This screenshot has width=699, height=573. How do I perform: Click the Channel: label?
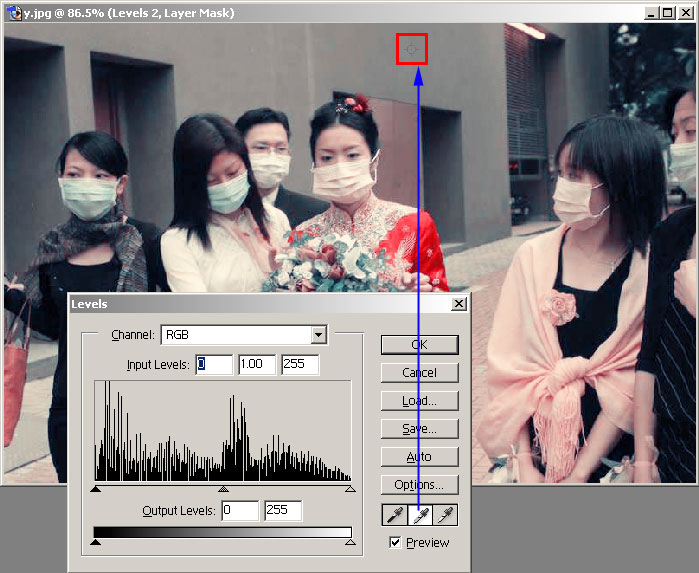tap(133, 334)
